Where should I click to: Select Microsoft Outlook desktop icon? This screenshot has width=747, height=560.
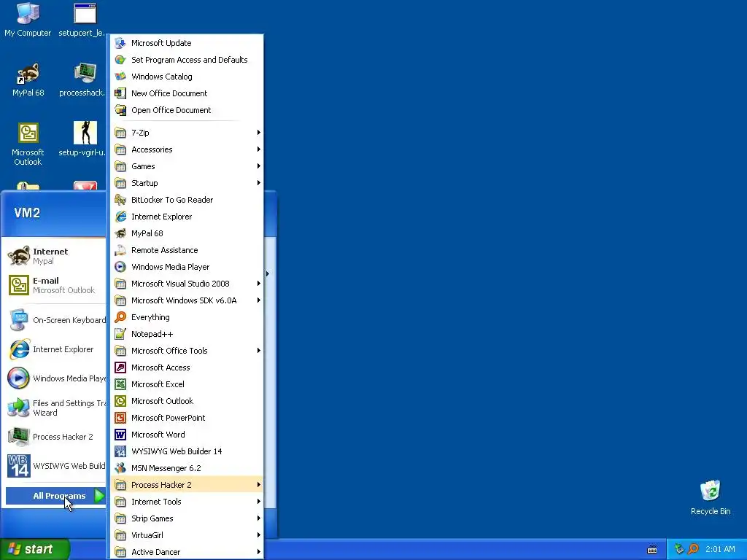(28, 144)
